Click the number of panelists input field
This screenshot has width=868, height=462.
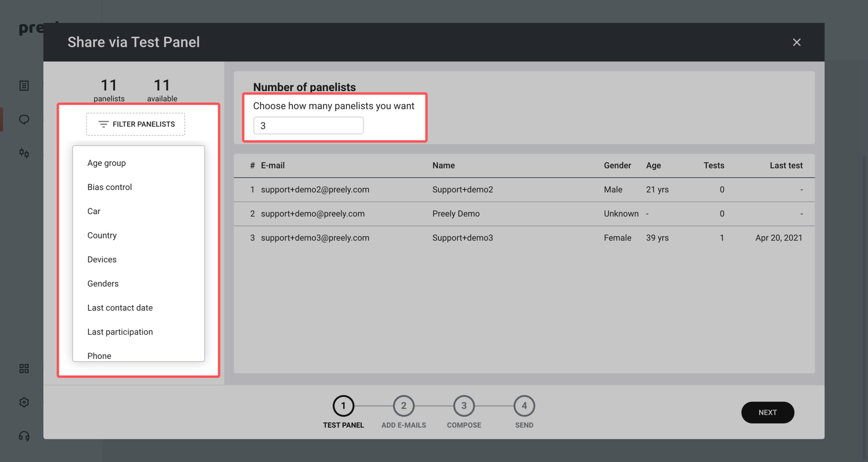click(x=309, y=126)
